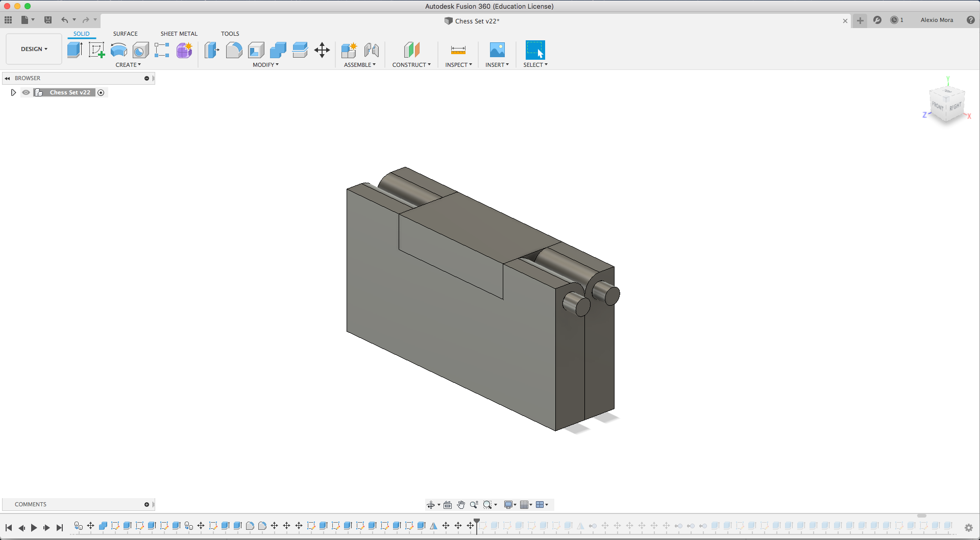
Task: Select the Fillet tool icon
Action: [234, 50]
